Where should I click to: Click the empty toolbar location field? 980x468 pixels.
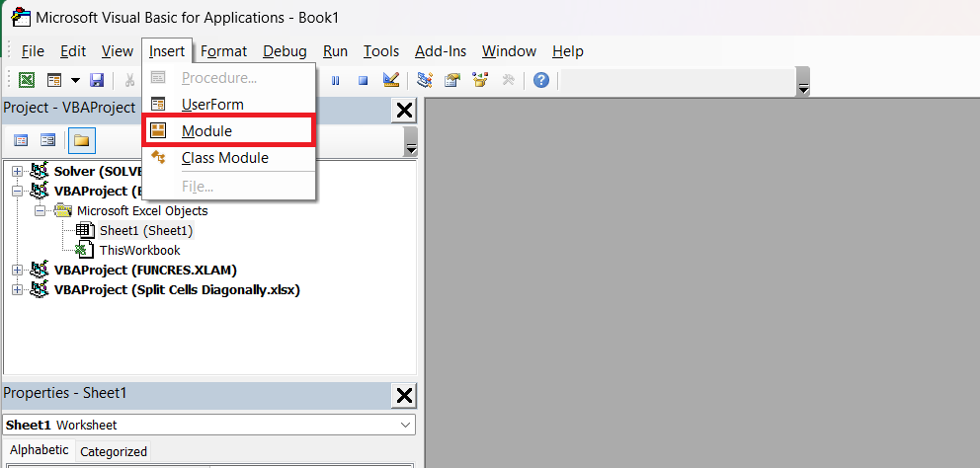coord(678,80)
